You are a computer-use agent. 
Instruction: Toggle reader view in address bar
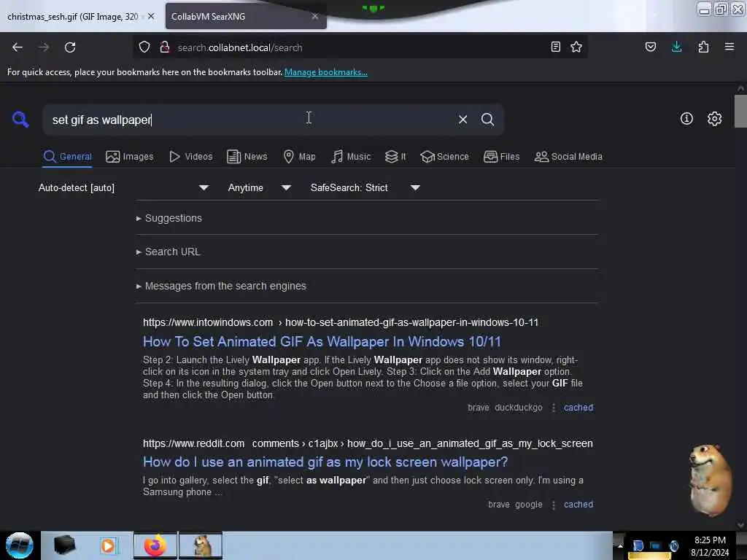click(555, 47)
